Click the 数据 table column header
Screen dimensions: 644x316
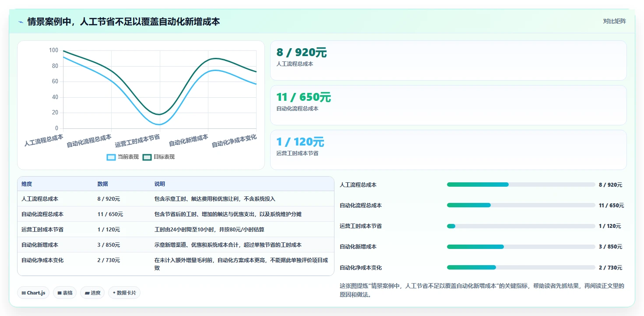pos(102,184)
